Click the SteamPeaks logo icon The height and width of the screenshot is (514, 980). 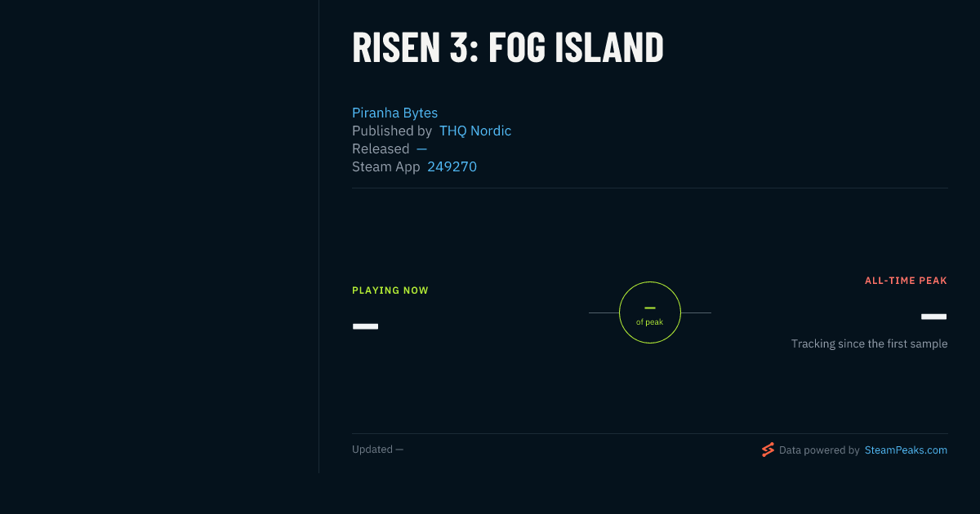click(768, 450)
